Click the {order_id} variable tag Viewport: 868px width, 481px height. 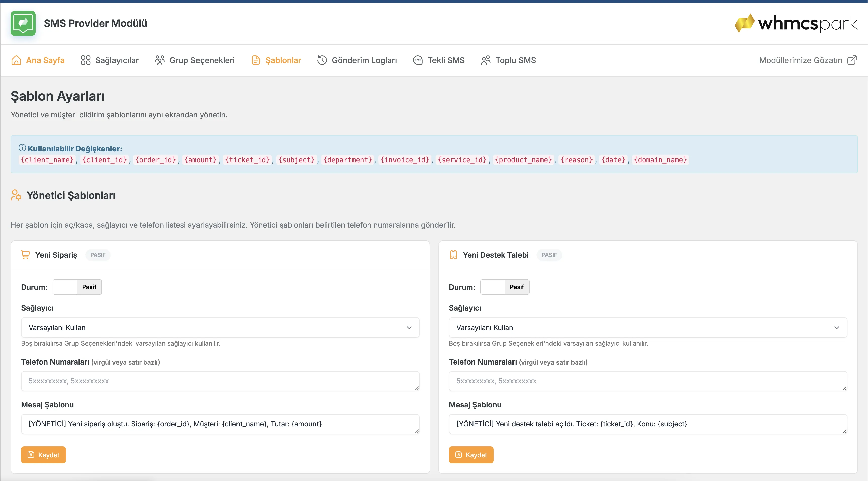pos(155,160)
